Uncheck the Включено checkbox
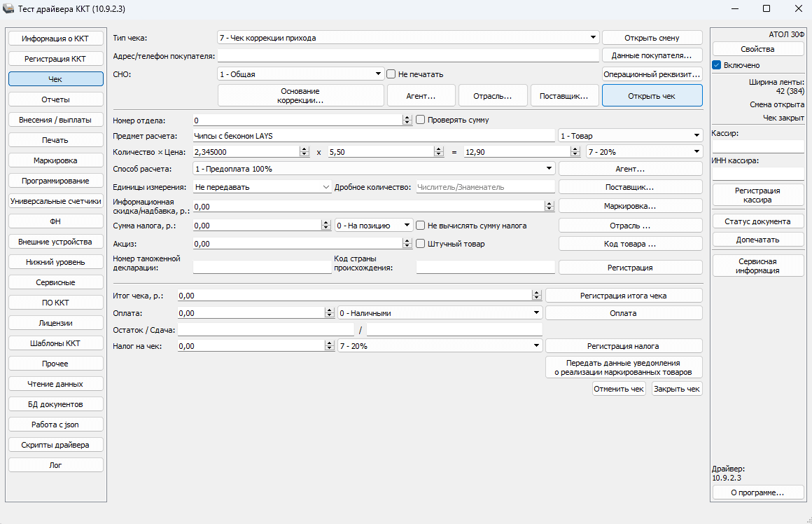This screenshot has width=812, height=524. [x=717, y=65]
